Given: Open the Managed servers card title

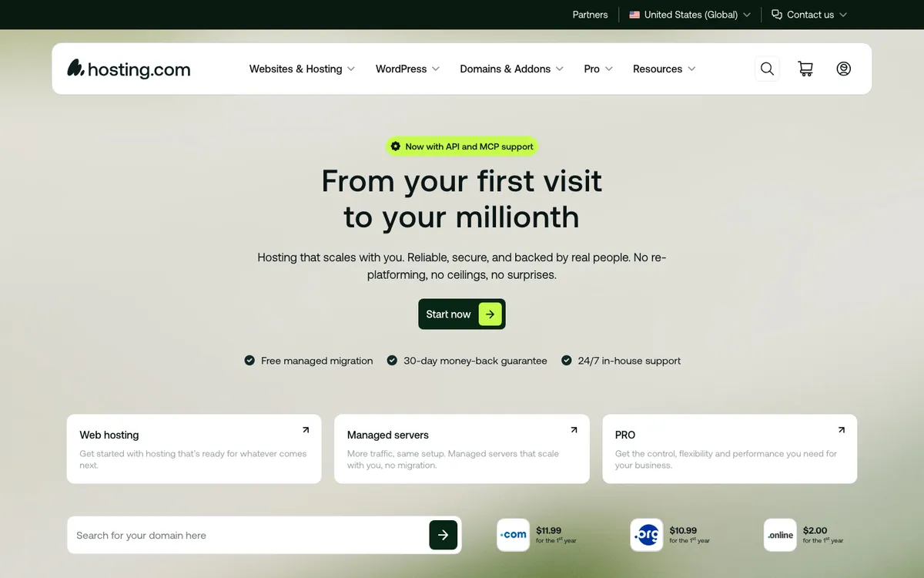Looking at the screenshot, I should [388, 435].
